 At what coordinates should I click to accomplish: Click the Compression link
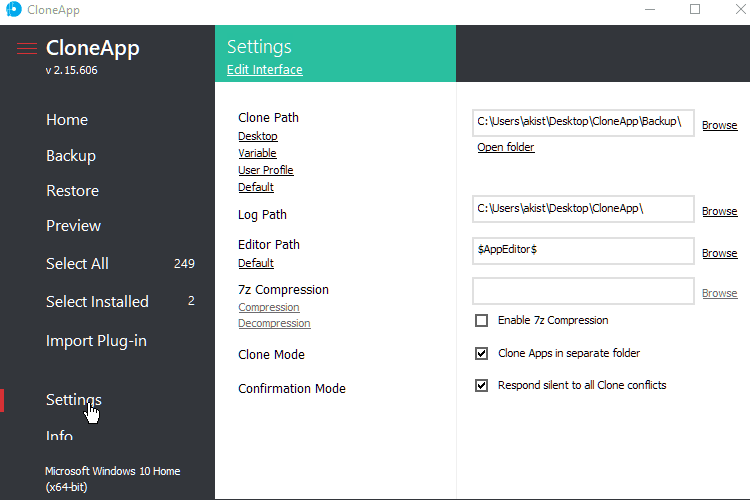[269, 307]
